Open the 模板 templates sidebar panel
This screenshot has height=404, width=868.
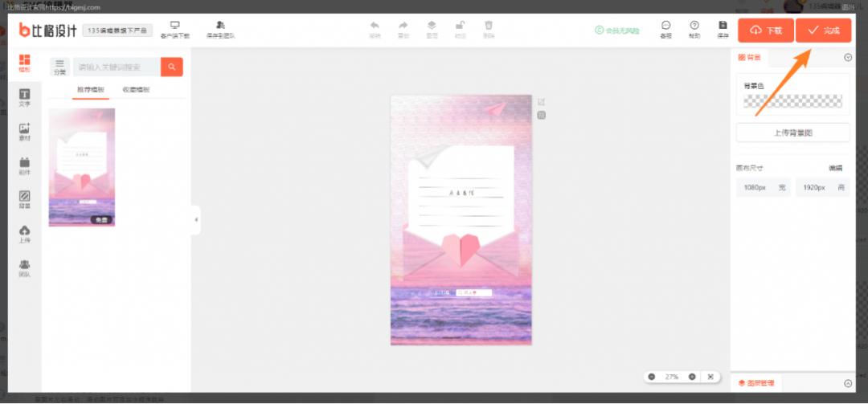(24, 63)
